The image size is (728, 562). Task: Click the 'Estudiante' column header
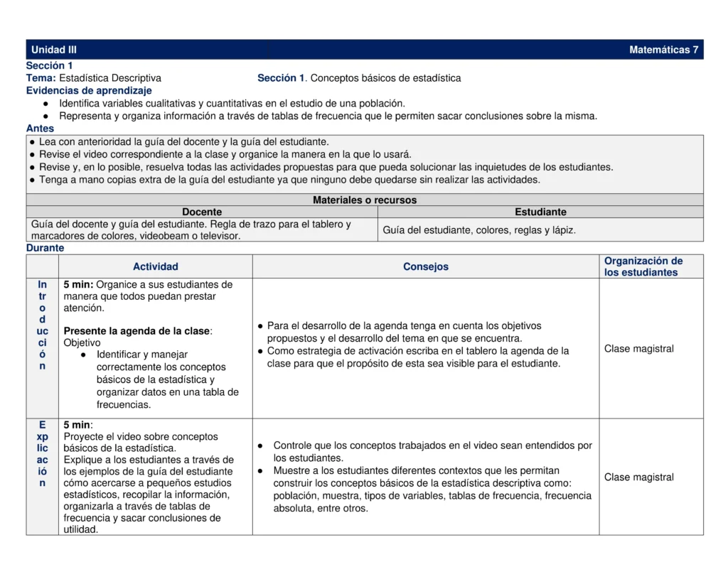coord(540,212)
